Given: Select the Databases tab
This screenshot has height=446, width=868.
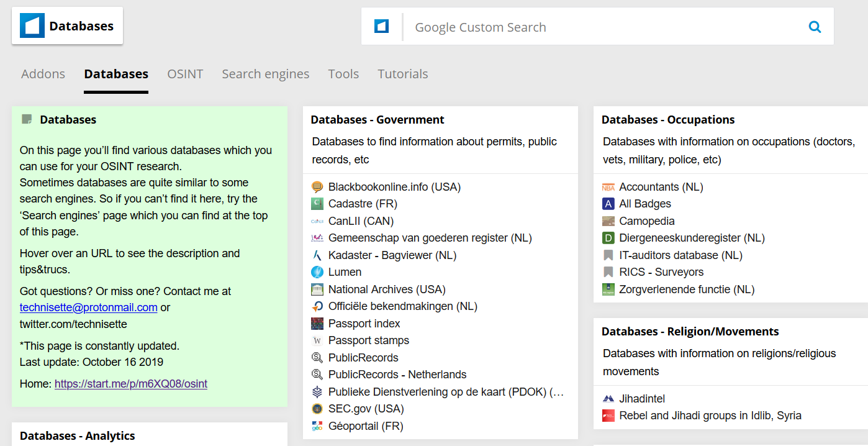Looking at the screenshot, I should click(x=116, y=74).
